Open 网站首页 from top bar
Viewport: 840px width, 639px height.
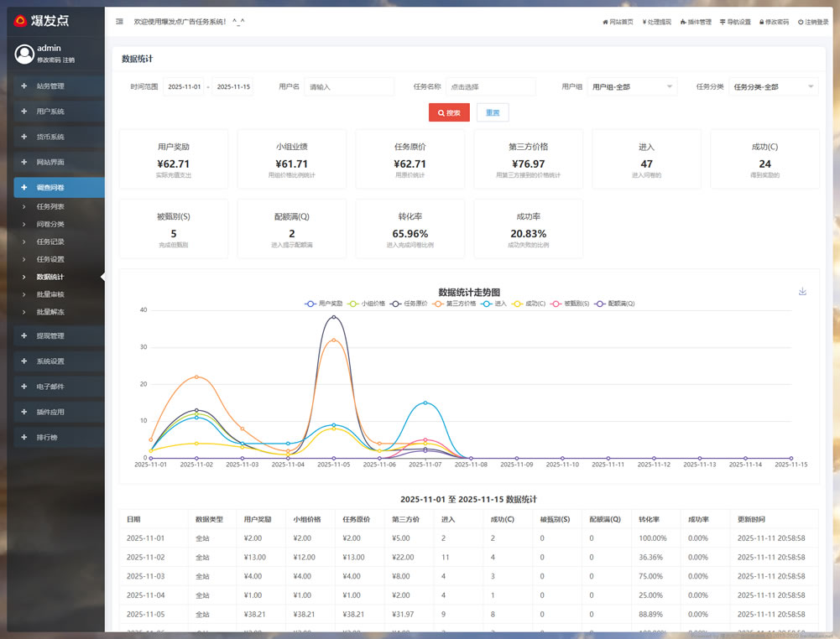(618, 22)
